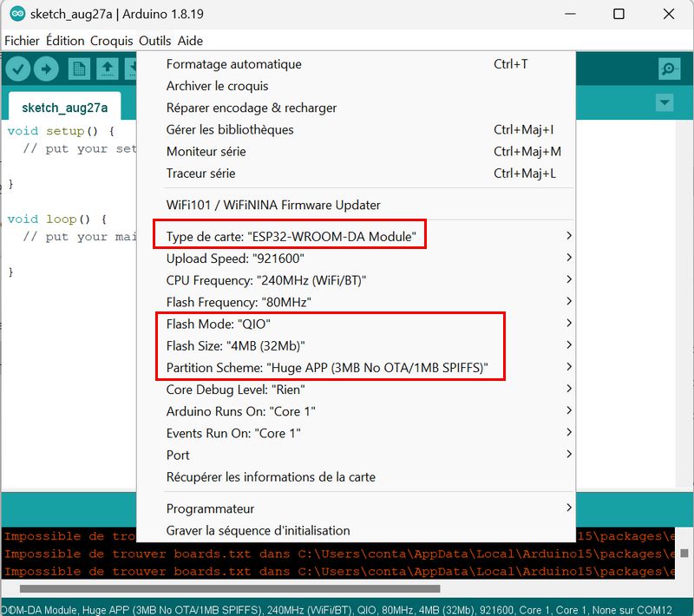Open the Port submenu
694x616 pixels.
point(356,455)
